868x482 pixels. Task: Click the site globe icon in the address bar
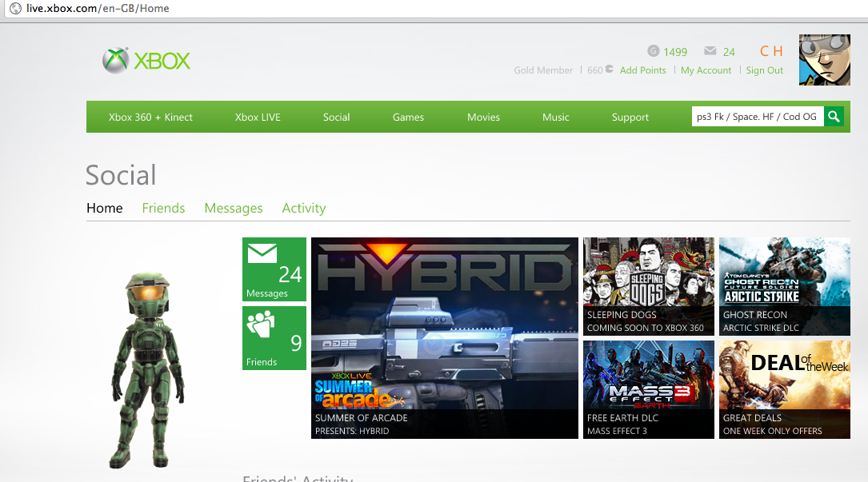[x=15, y=8]
